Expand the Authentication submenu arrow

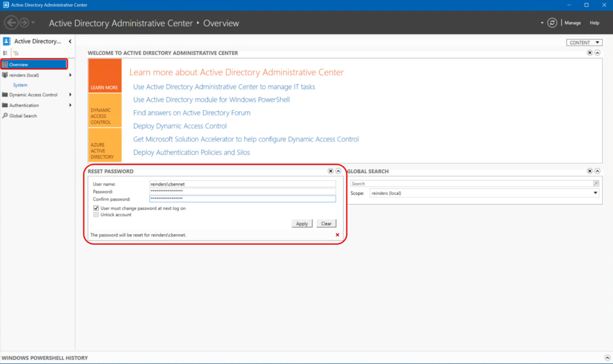71,105
